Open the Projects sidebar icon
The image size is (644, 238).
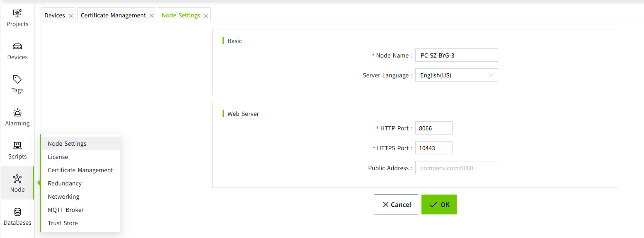point(17,18)
